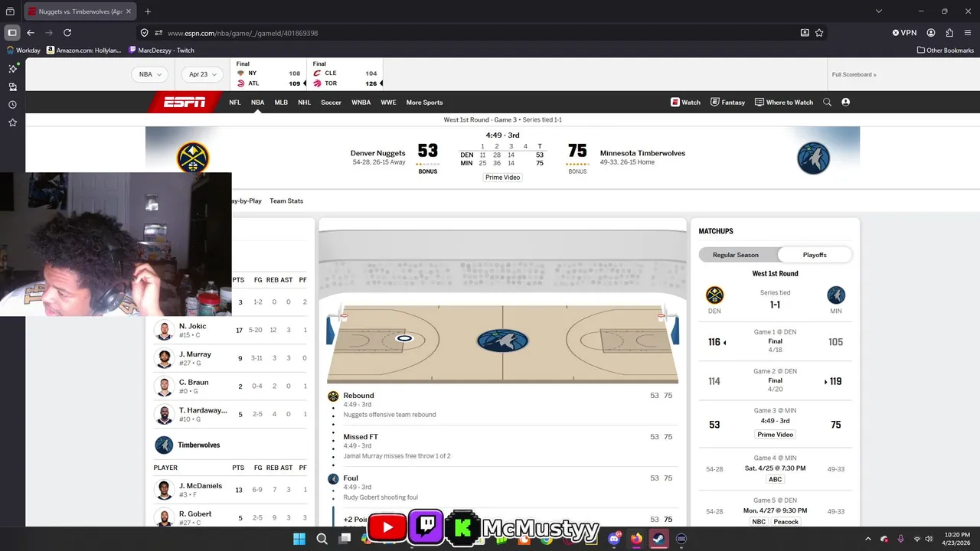Open the browser's forward navigation arrow
Viewport: 980px width, 551px height.
tap(49, 33)
